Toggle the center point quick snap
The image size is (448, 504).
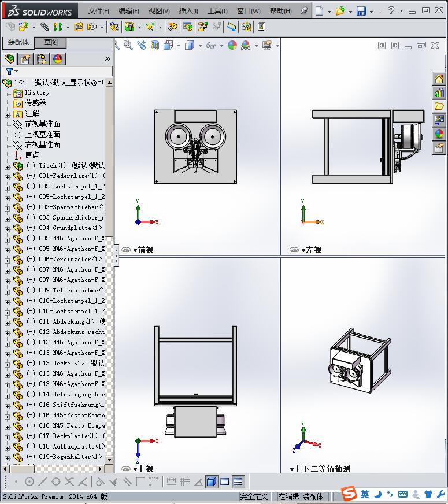[x=29, y=481]
